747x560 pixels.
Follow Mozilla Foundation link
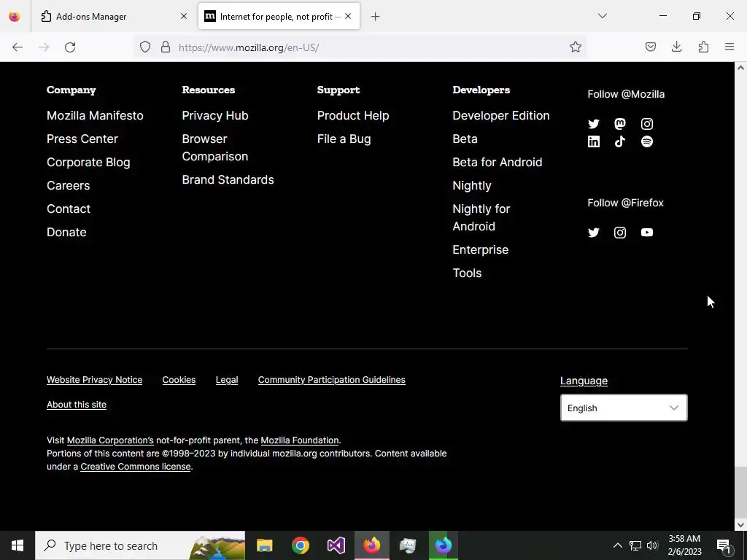(300, 440)
